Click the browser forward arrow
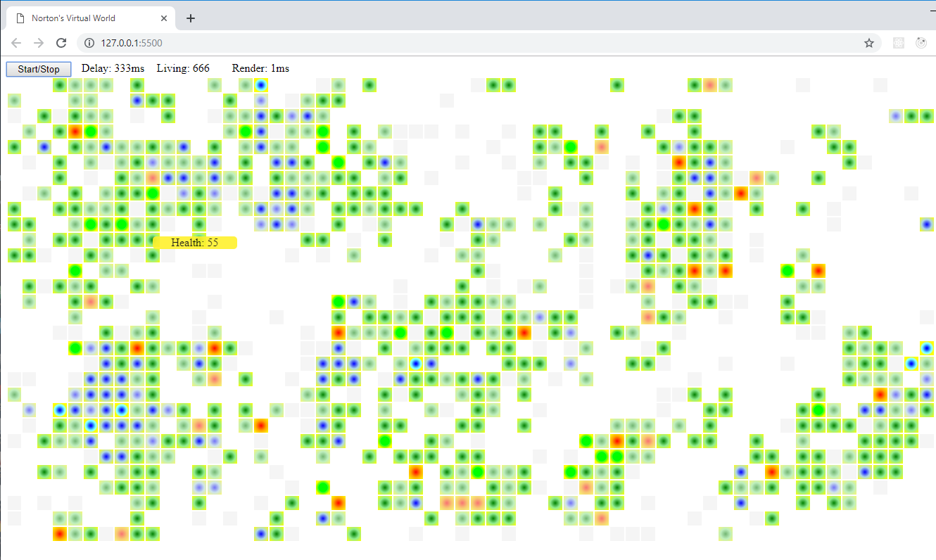Screen dimensions: 936x560 tap(39, 43)
